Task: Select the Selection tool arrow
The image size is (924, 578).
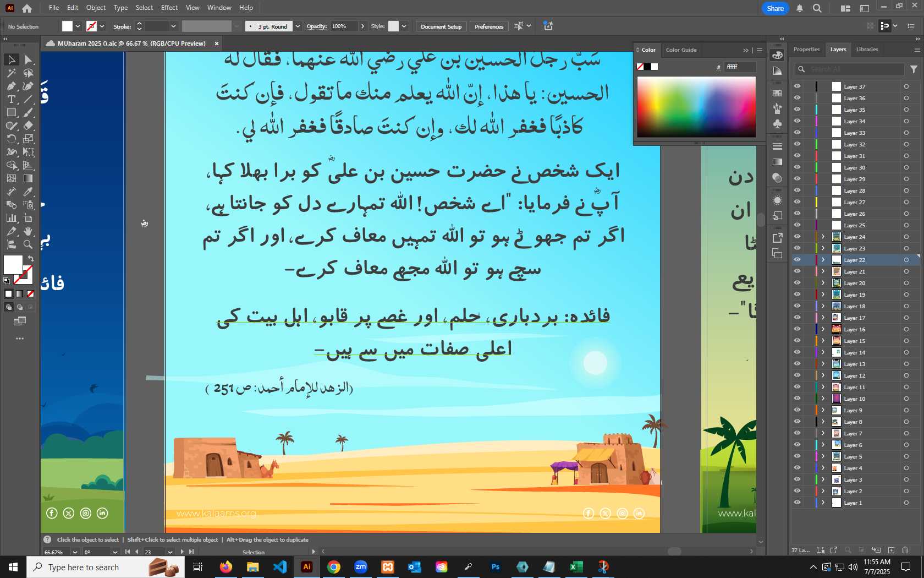Action: (11, 59)
